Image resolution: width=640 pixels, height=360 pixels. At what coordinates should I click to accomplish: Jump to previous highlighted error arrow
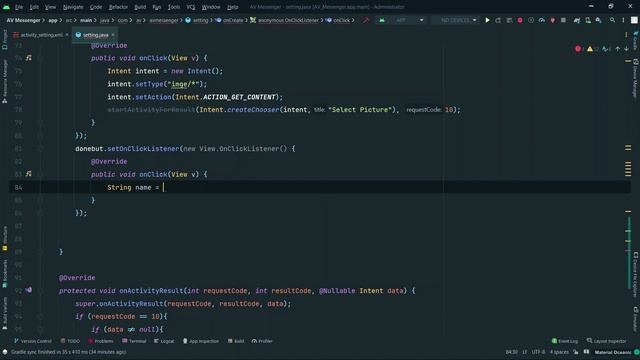pyautogui.click(x=618, y=49)
